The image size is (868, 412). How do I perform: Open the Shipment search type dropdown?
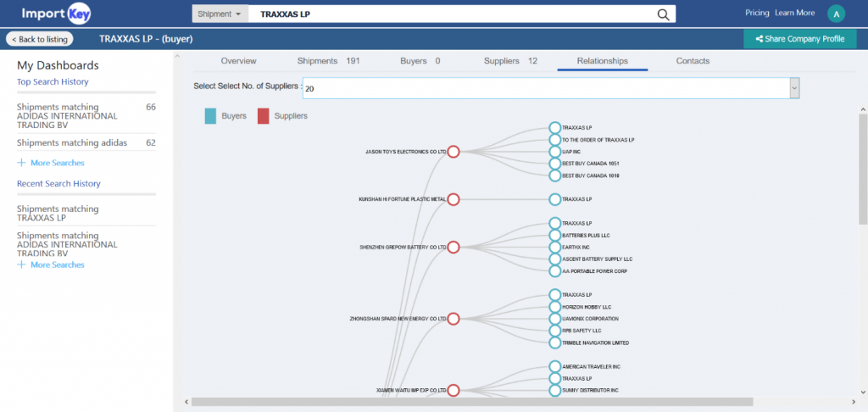pyautogui.click(x=220, y=14)
